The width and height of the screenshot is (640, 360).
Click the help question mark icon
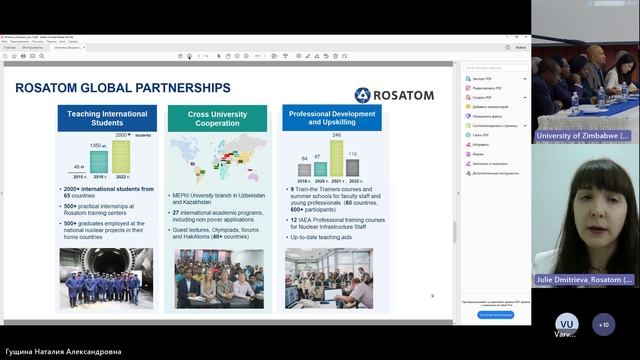pyautogui.click(x=507, y=47)
